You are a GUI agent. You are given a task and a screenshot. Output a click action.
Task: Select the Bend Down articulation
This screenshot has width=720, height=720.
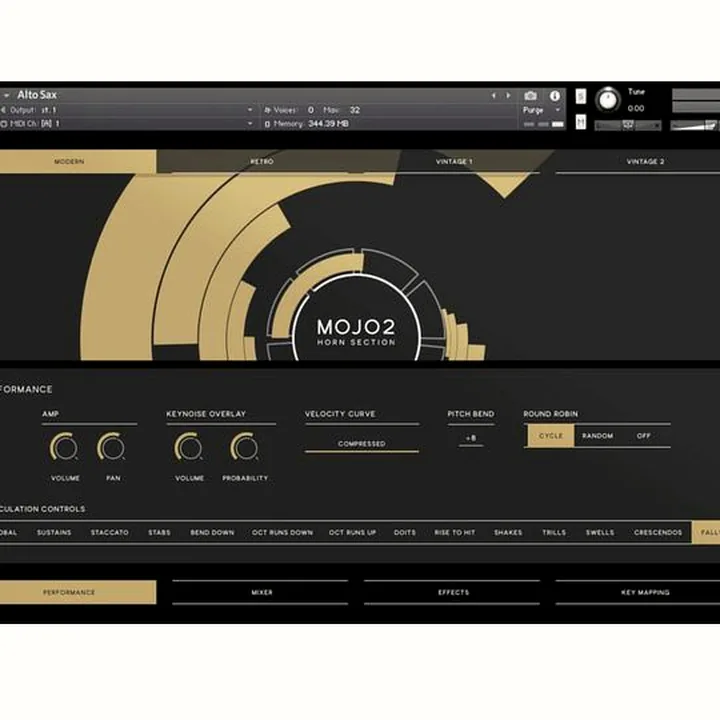(212, 533)
